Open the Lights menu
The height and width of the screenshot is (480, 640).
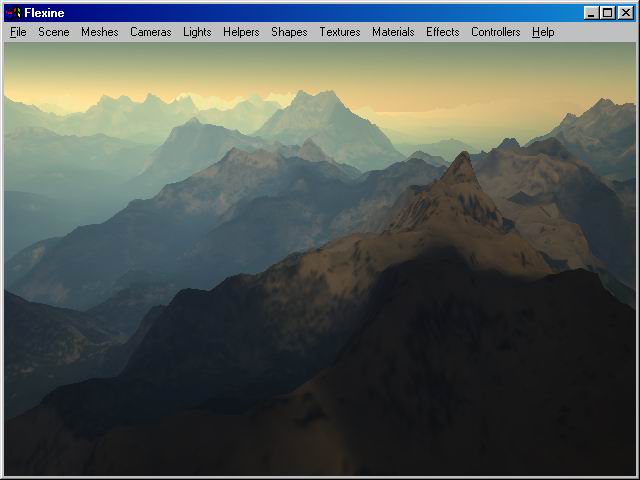pyautogui.click(x=197, y=32)
